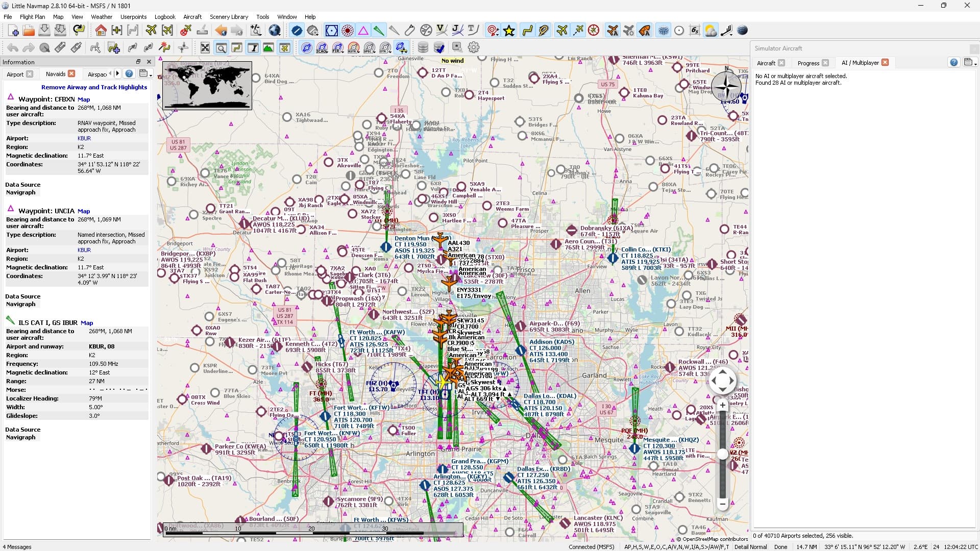
Task: Click the reload flight plan icon
Action: [x=79, y=31]
